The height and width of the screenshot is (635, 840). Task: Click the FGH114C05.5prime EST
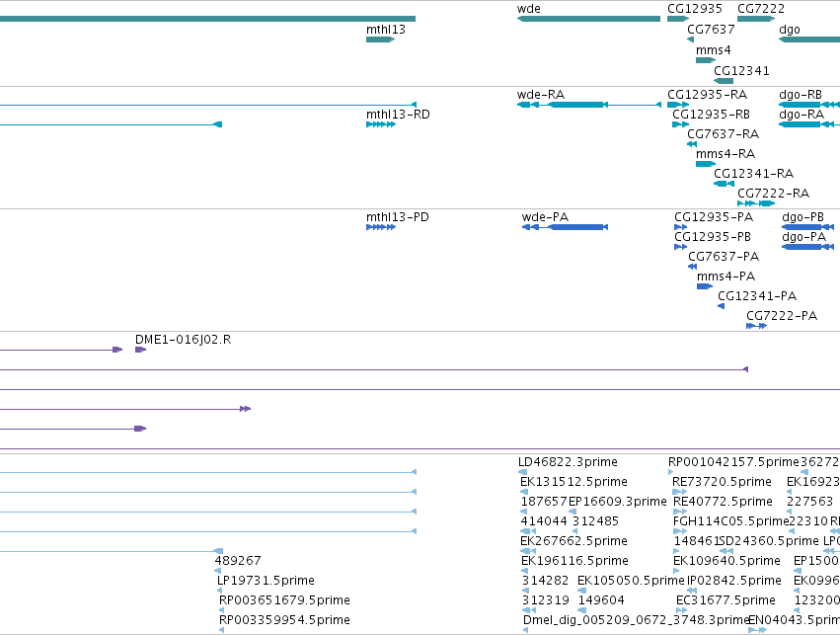click(x=680, y=531)
